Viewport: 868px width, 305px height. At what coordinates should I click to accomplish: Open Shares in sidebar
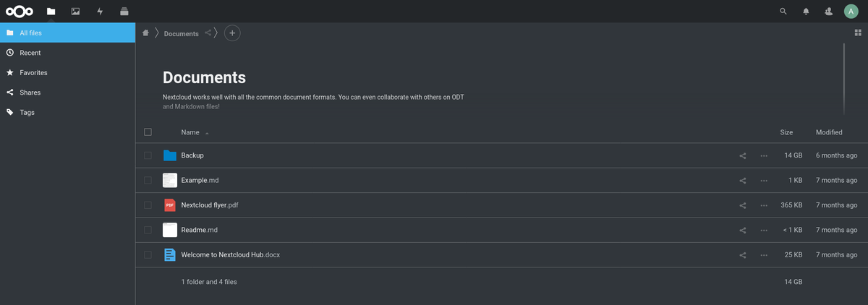tap(67, 93)
